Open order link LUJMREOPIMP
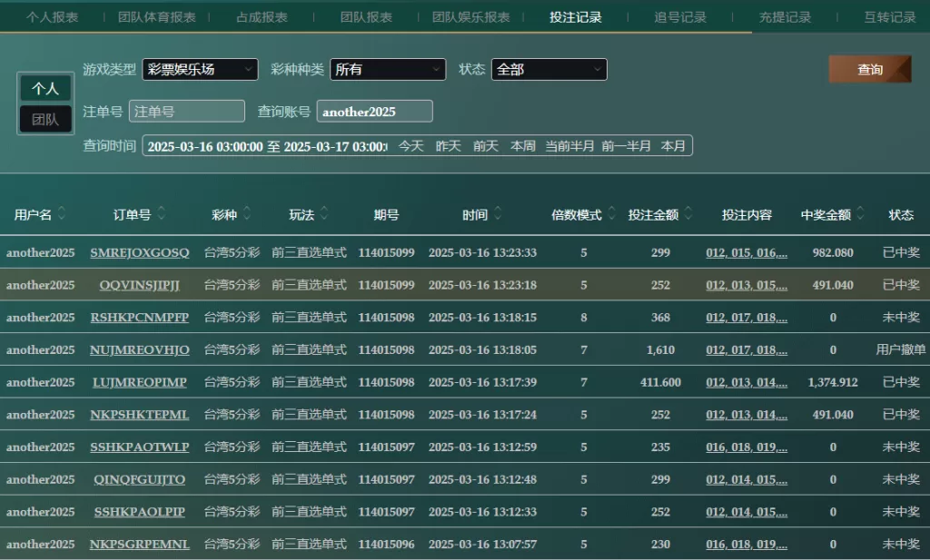Screen dimensions: 930x560 pyautogui.click(x=139, y=382)
